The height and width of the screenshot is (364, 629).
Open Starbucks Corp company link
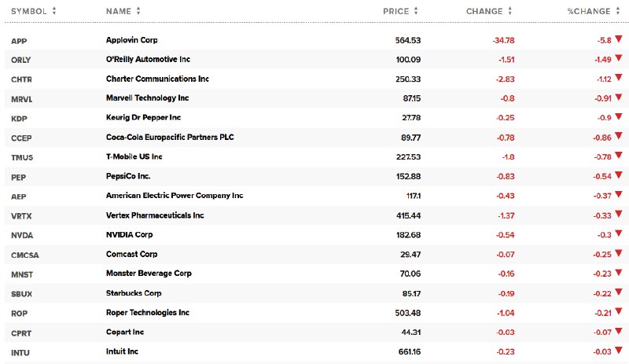134,293
